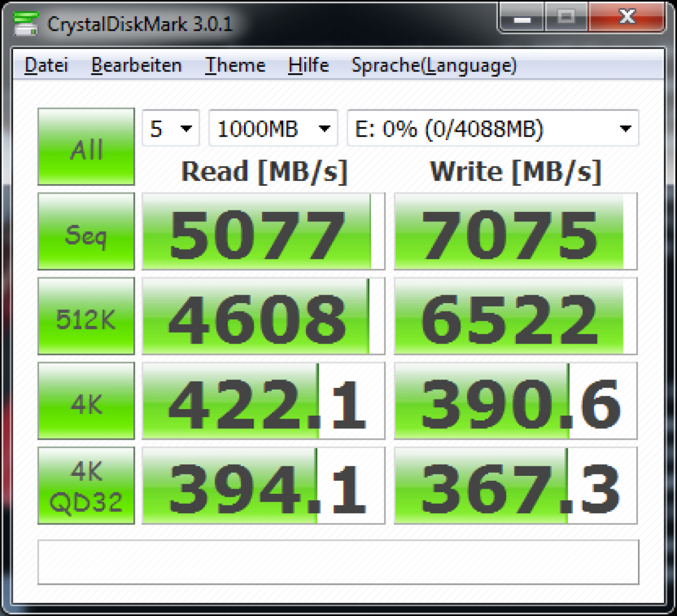Viewport: 677px width, 616px height.
Task: Run all benchmarks with All button
Action: click(87, 146)
